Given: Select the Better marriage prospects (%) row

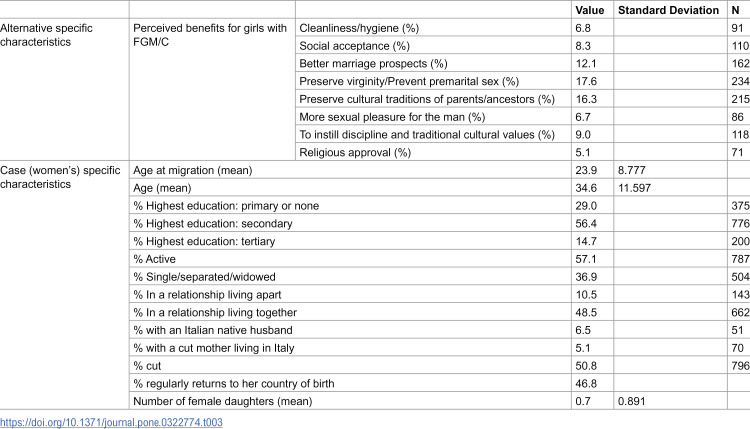Looking at the screenshot, I should [373, 64].
